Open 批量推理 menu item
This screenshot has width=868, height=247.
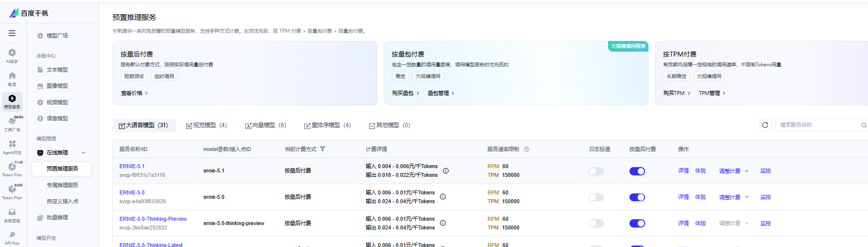click(53, 217)
